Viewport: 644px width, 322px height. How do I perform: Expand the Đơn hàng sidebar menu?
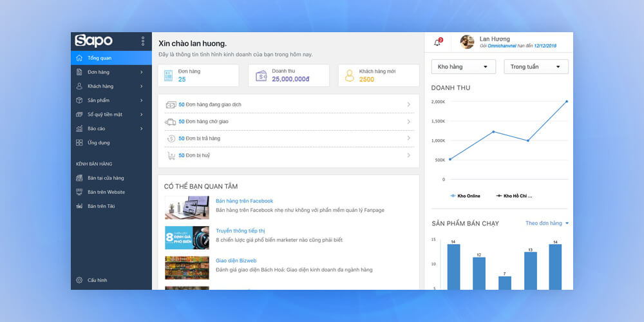tap(109, 72)
